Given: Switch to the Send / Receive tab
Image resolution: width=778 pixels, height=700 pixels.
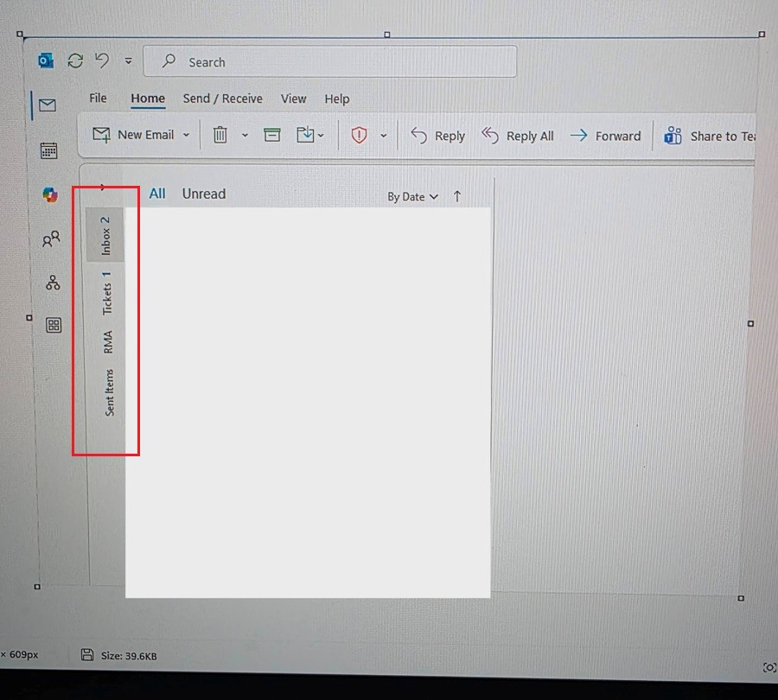Looking at the screenshot, I should tap(222, 99).
